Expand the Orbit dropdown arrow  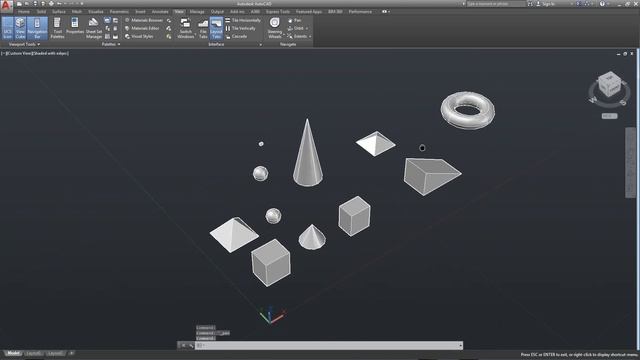coord(307,28)
